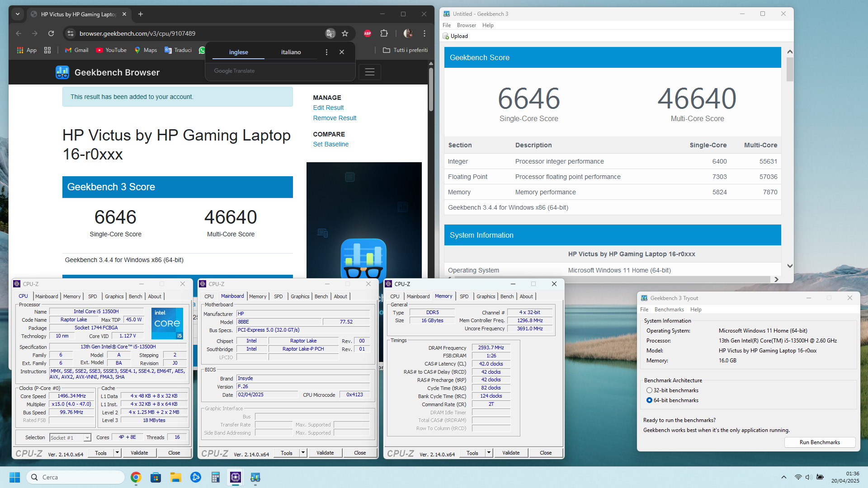Go back to previous page in Chrome
Screen dimensions: 868x488
[19, 33]
